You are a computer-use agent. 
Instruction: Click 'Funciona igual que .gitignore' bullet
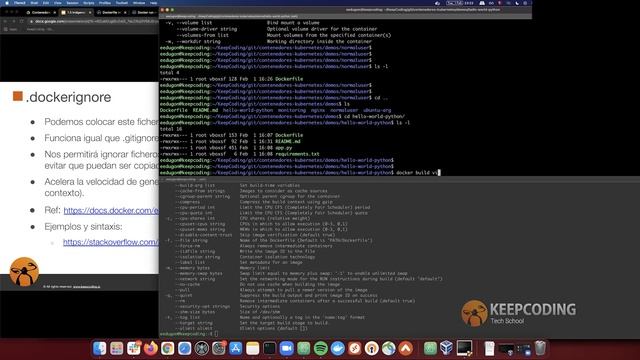click(x=101, y=138)
